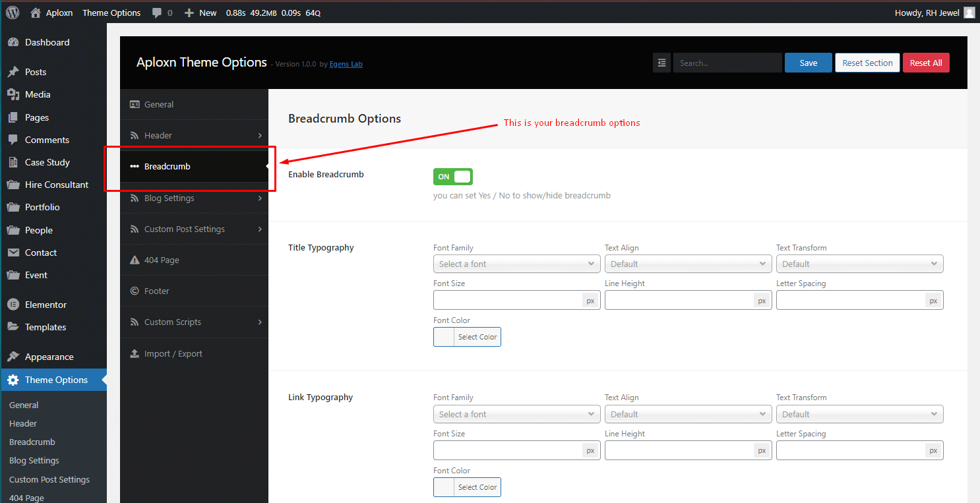Click the Aploxn site home icon
Screen dimensions: 980x503
[x=36, y=13]
